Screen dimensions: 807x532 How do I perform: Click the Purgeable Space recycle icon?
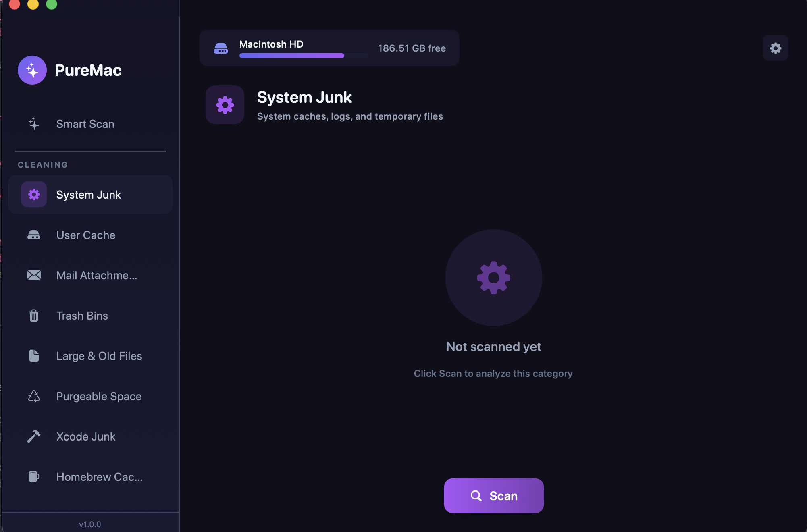34,396
